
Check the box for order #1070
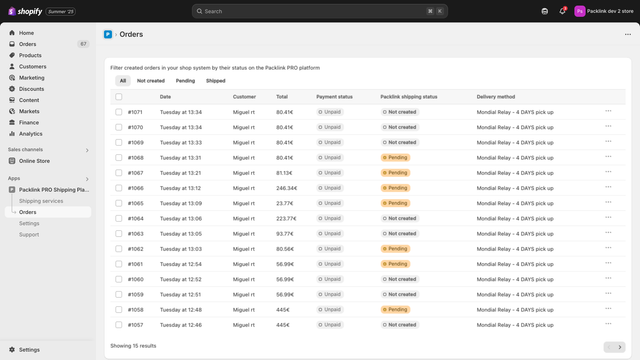[x=118, y=127]
